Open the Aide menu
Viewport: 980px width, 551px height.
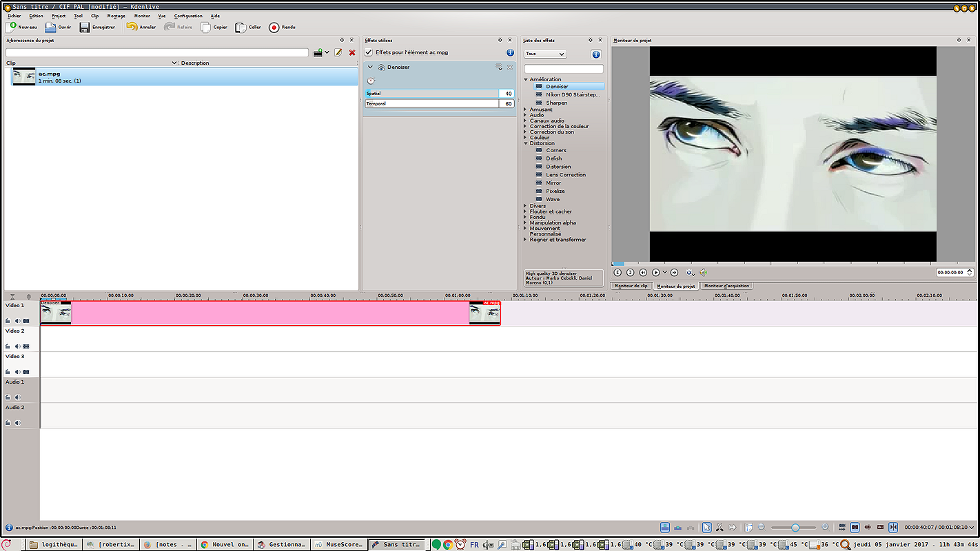(215, 16)
